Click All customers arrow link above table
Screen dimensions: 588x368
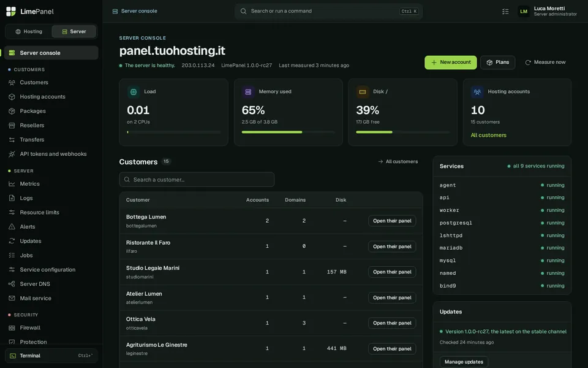point(398,161)
